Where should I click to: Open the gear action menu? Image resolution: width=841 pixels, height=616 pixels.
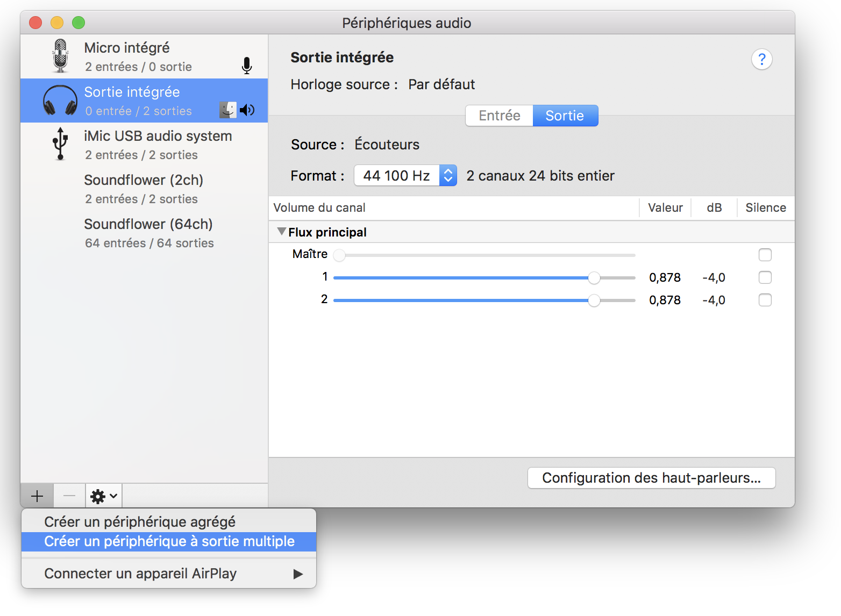coord(104,496)
